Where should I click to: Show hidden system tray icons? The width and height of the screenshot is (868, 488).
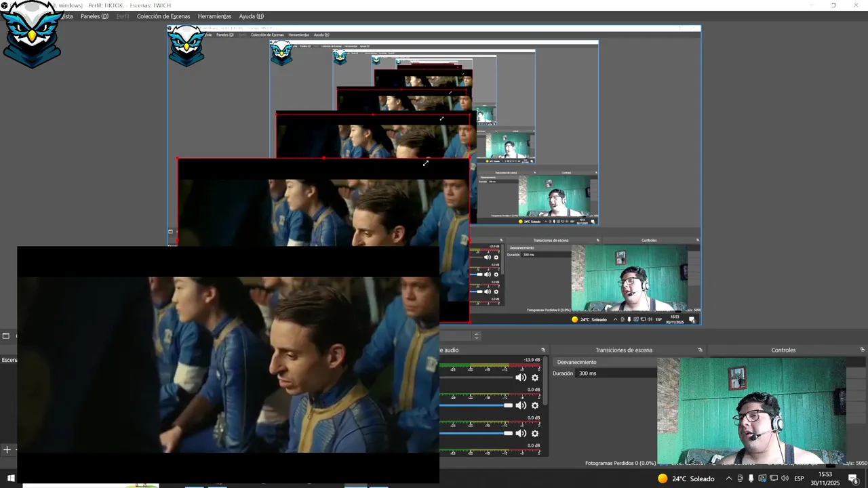point(729,479)
